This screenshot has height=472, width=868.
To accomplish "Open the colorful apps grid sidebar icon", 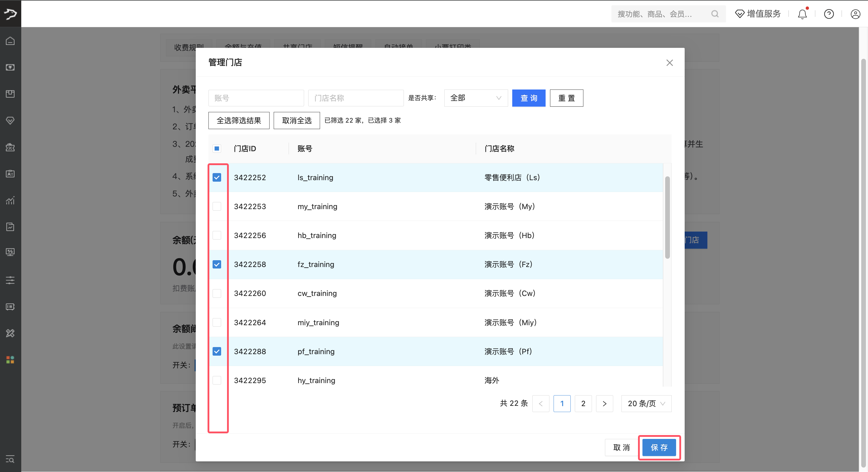I will (x=10, y=360).
